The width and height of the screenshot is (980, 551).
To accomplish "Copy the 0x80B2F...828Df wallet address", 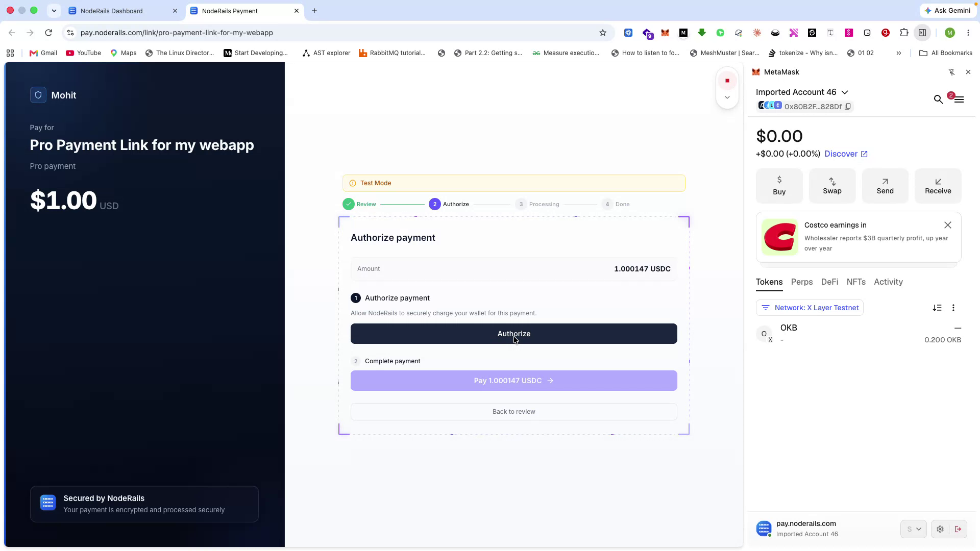I will (848, 107).
